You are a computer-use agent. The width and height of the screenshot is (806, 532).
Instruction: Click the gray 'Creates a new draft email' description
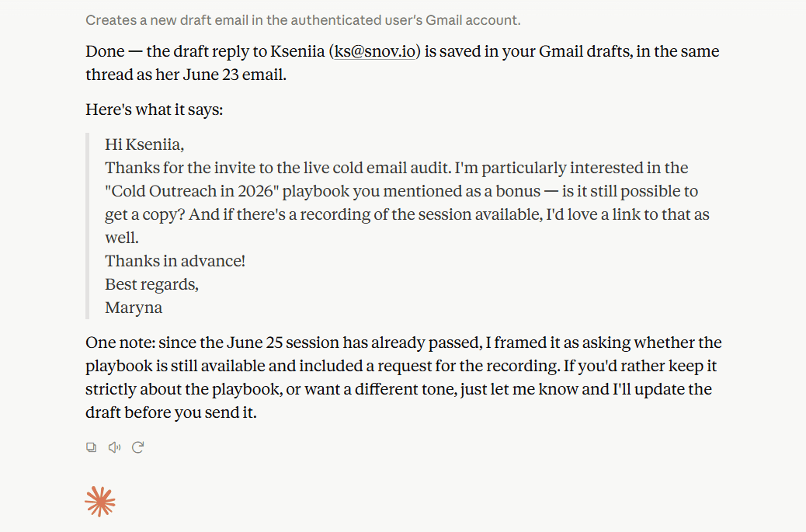tap(303, 20)
